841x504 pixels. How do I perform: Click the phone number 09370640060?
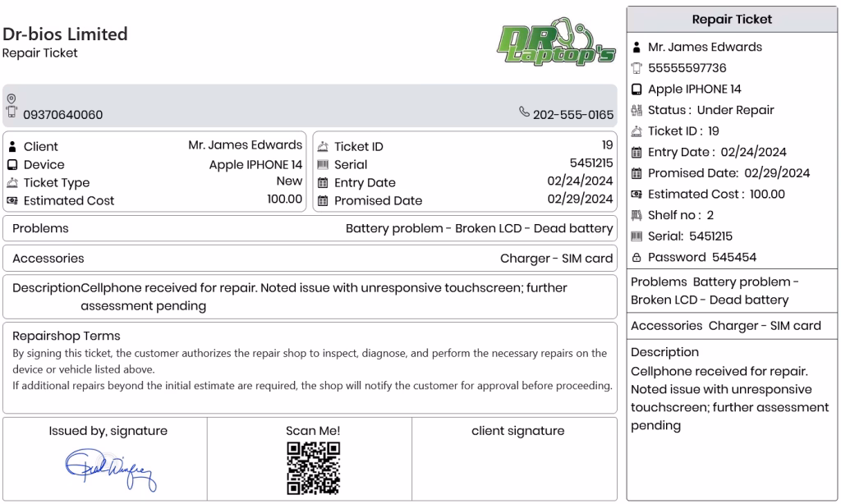coord(62,115)
